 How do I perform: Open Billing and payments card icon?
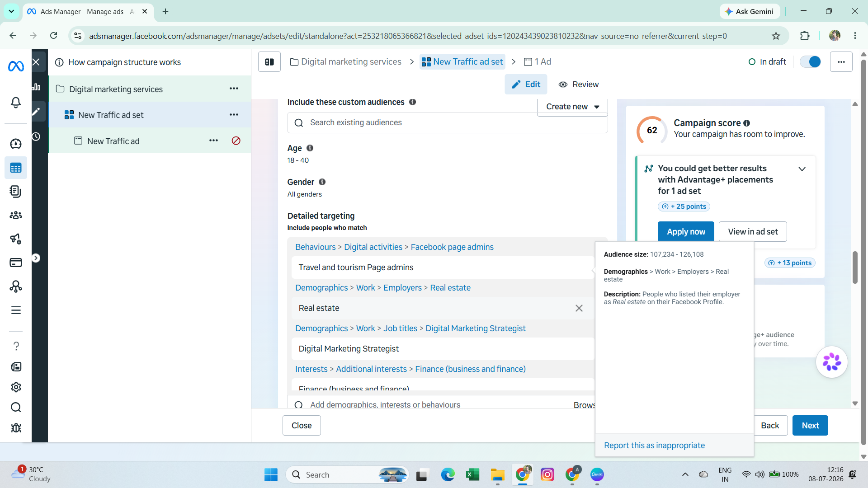[16, 263]
